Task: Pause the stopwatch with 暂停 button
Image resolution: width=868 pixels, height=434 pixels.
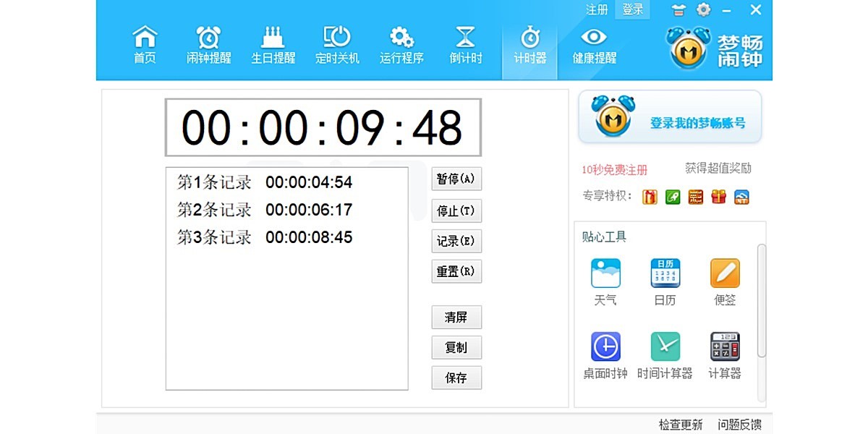Action: coord(456,179)
